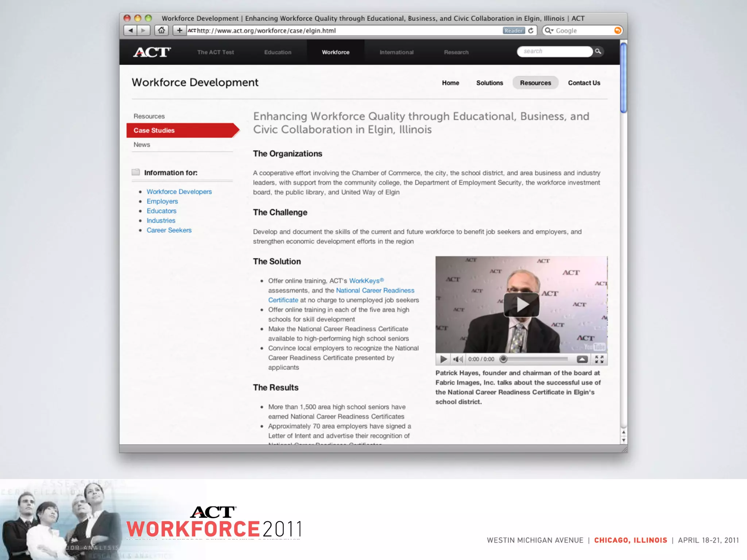Click the YouTube logo on the video
This screenshot has width=747, height=560.
click(595, 347)
